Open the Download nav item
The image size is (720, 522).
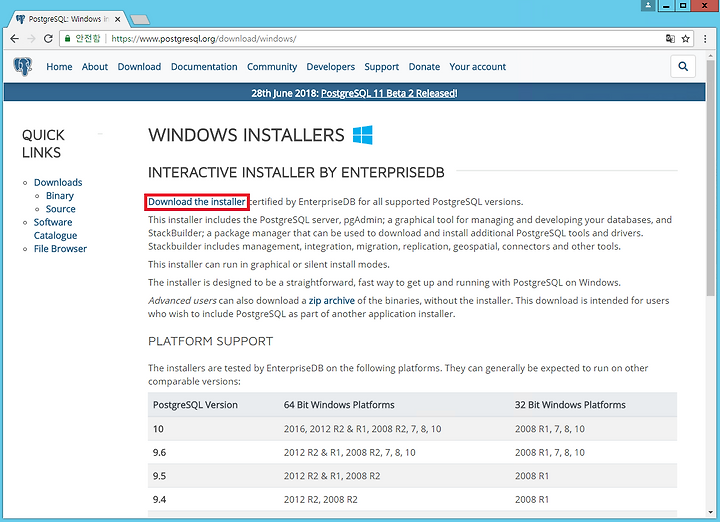click(139, 67)
